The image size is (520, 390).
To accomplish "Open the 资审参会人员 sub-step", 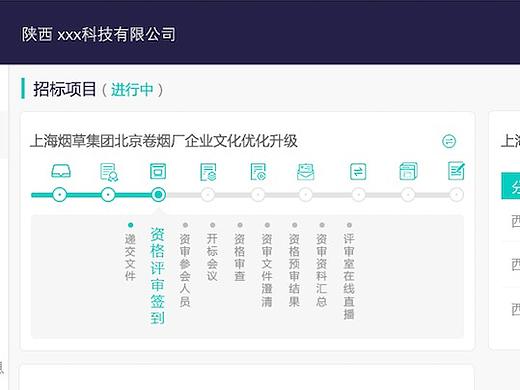I will pos(185,270).
